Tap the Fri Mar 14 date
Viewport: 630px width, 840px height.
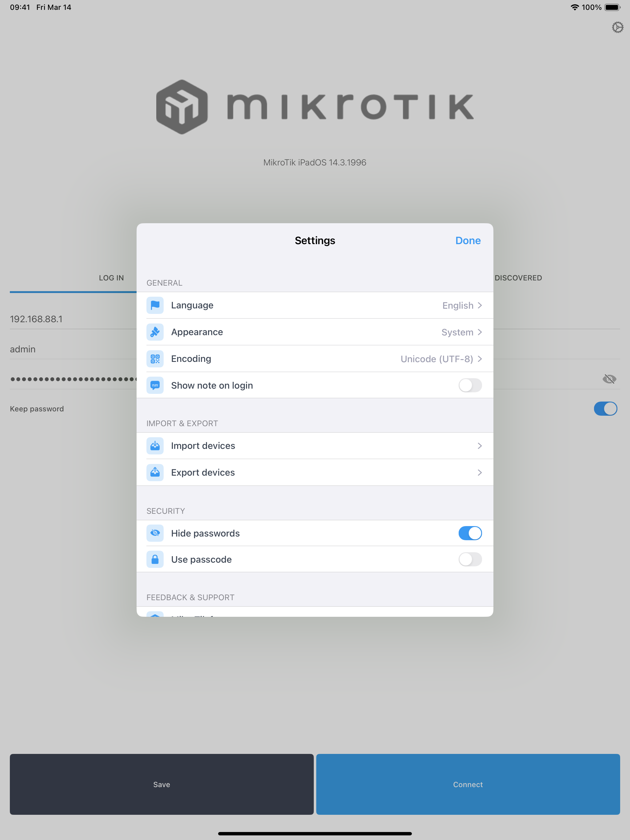pos(54,7)
